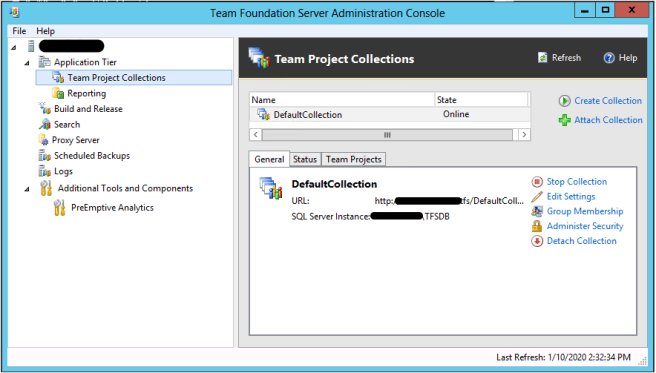Select the Reporting tree node
This screenshot has width=656, height=373.
[x=87, y=93]
